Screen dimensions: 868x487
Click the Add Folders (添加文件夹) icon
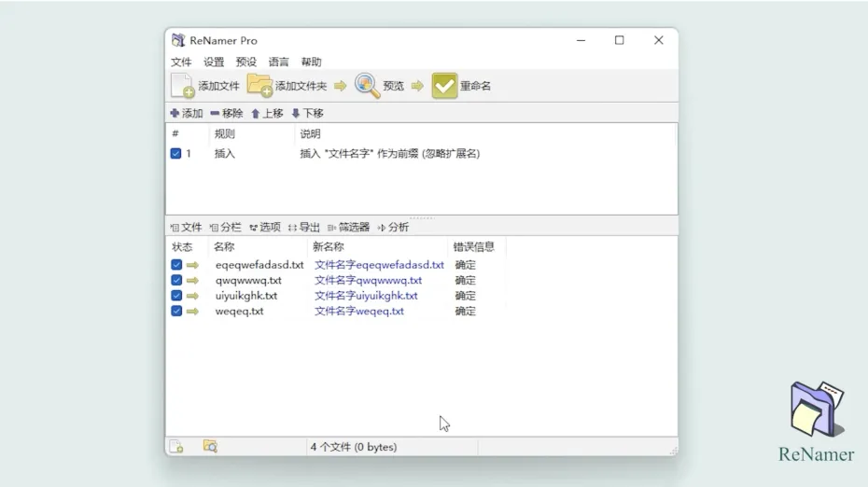(259, 85)
